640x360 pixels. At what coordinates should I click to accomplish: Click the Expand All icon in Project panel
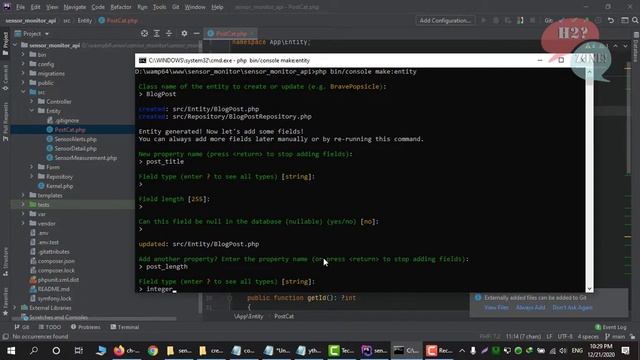[156, 33]
